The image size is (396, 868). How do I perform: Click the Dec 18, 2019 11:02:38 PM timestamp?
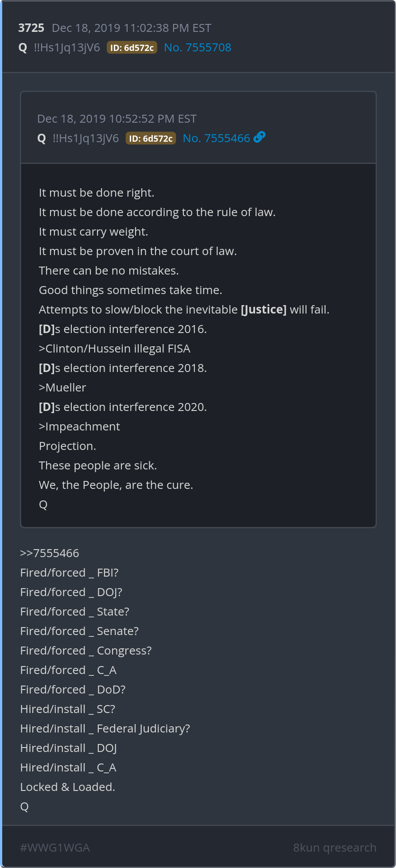(x=131, y=28)
